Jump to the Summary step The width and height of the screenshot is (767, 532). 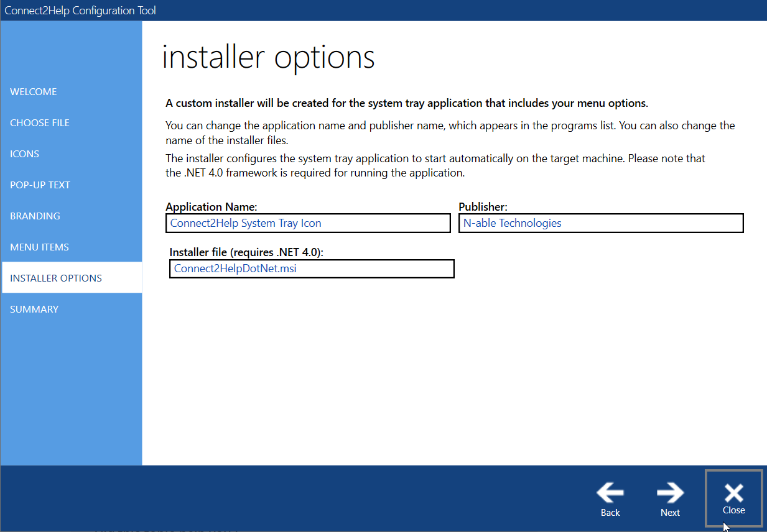click(34, 310)
